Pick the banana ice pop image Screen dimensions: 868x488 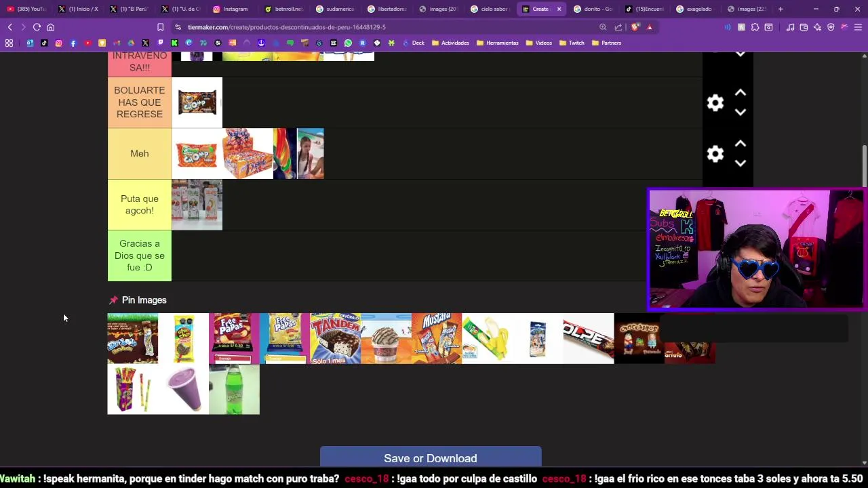point(487,338)
